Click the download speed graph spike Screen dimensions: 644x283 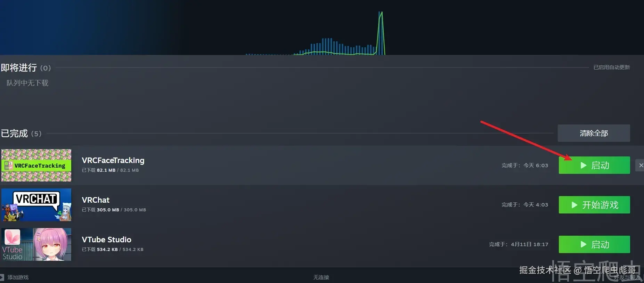tap(381, 33)
